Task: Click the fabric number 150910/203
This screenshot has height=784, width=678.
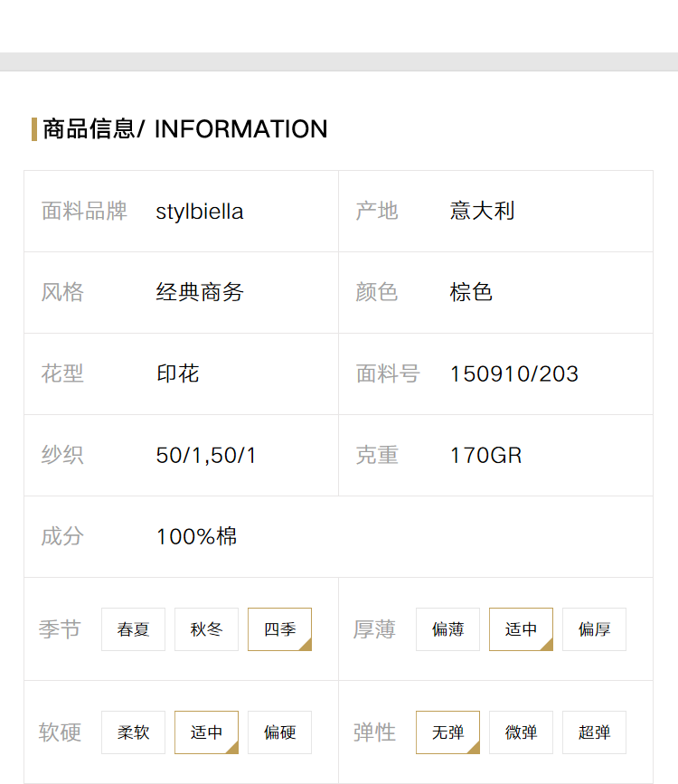Action: 514,374
